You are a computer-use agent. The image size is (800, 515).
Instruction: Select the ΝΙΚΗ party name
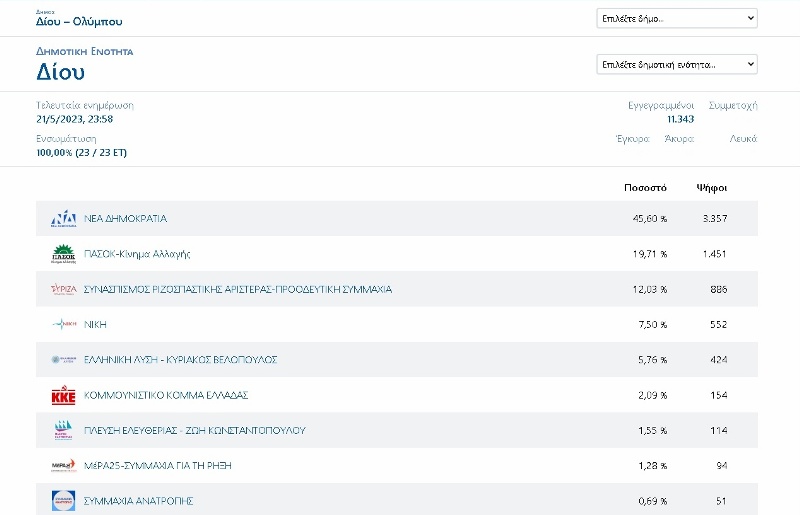pyautogui.click(x=95, y=325)
